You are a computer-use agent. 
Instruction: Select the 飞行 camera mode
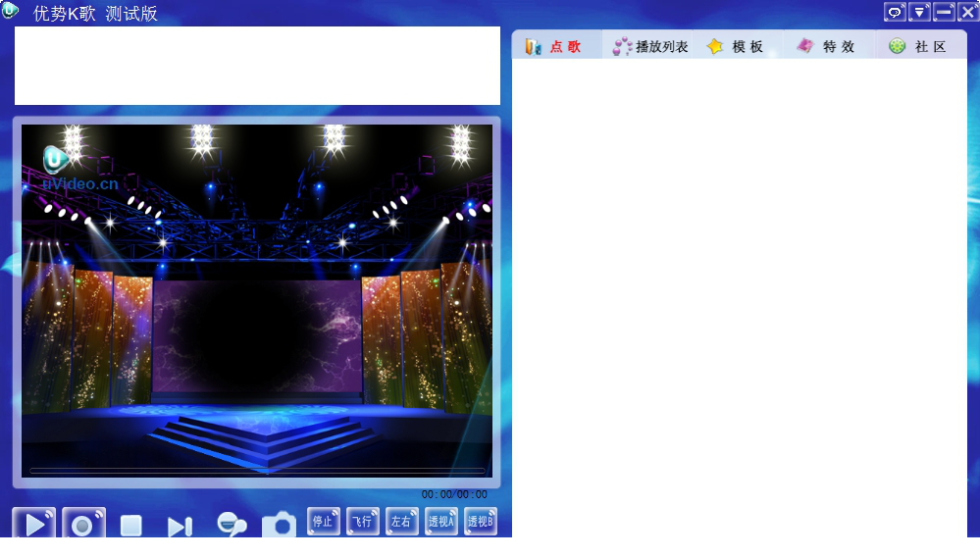click(x=363, y=521)
